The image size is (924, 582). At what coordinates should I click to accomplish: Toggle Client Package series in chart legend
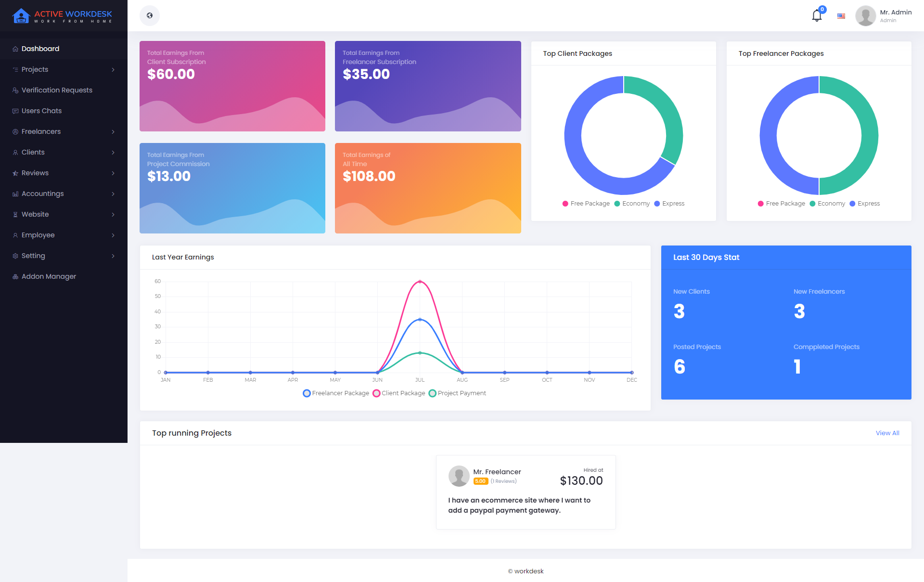(x=376, y=393)
